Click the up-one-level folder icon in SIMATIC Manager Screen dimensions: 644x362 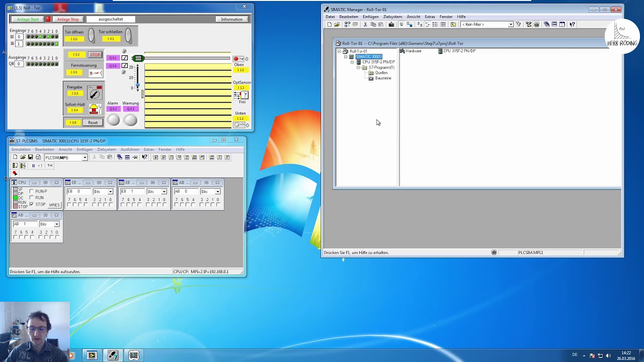(453, 24)
